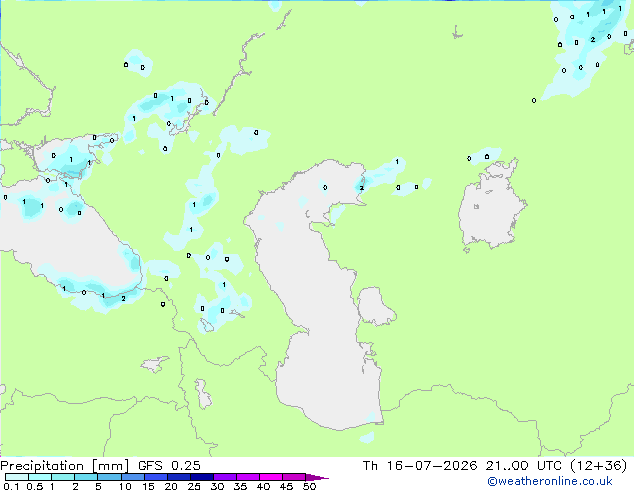
Task: Select the 5–10 mm blue legend swatch
Action: coord(109,477)
